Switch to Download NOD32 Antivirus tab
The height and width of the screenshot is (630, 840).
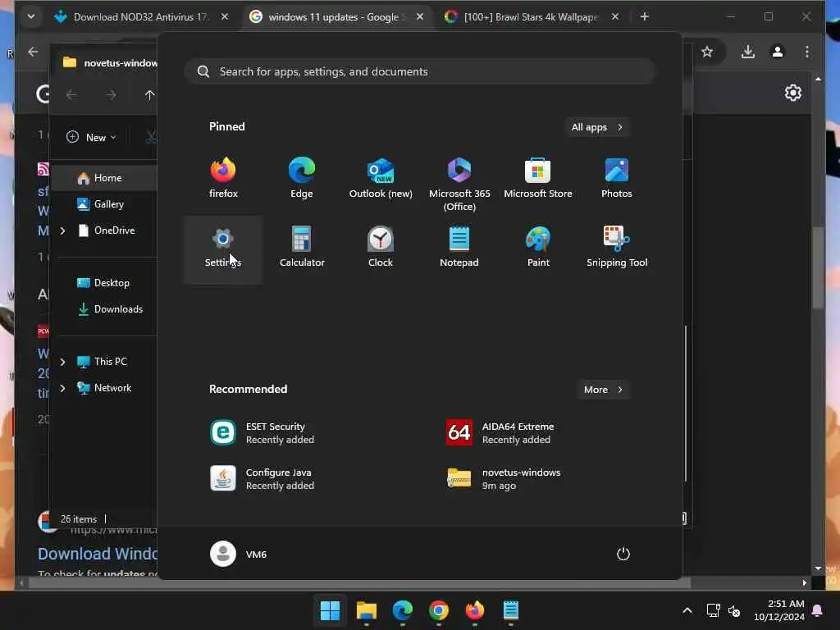tap(140, 17)
